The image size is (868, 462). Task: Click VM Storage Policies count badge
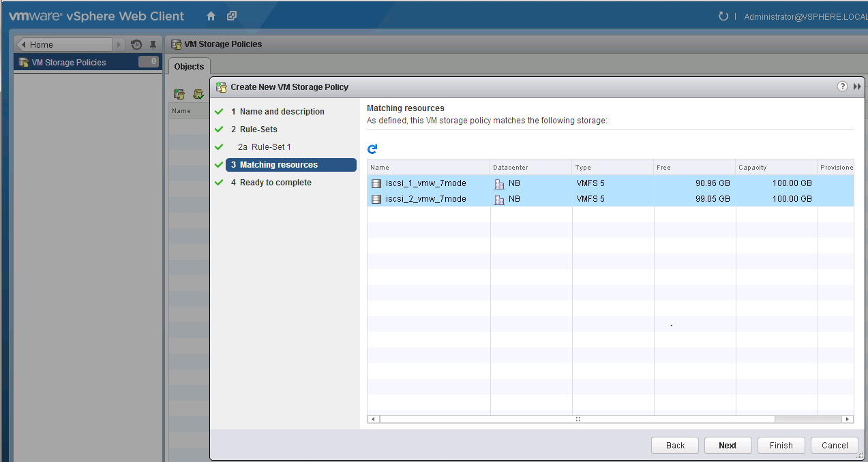[x=148, y=62]
